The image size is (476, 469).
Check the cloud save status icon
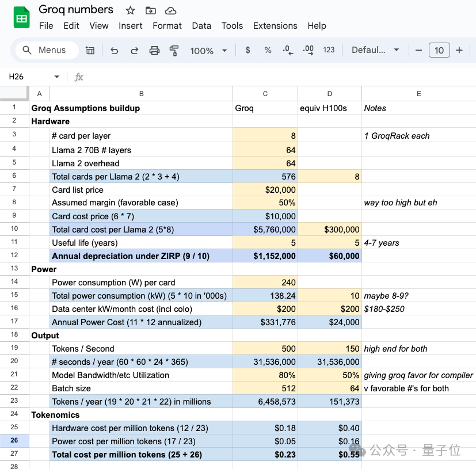pos(170,10)
